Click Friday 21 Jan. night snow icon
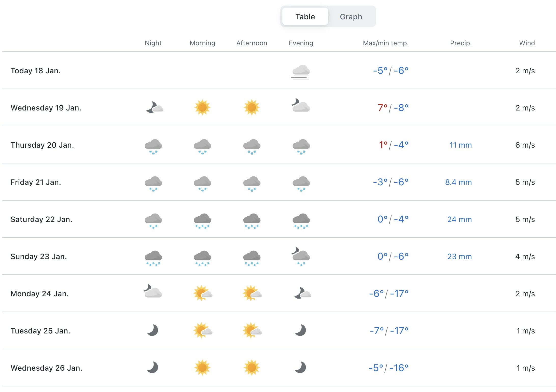Image resolution: width=556 pixels, height=392 pixels. (x=153, y=184)
